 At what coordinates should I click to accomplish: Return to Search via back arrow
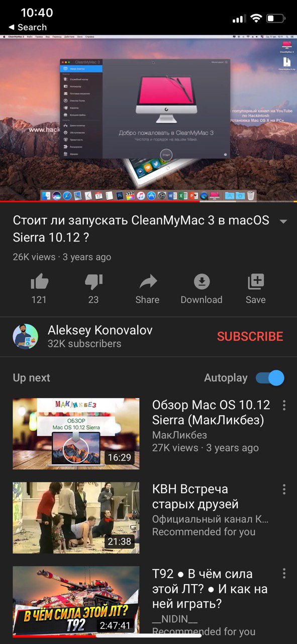tap(28, 27)
